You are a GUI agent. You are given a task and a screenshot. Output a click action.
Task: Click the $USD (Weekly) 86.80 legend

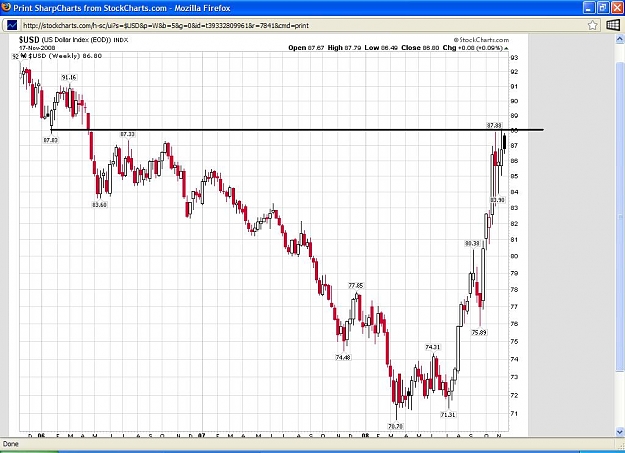click(65, 56)
